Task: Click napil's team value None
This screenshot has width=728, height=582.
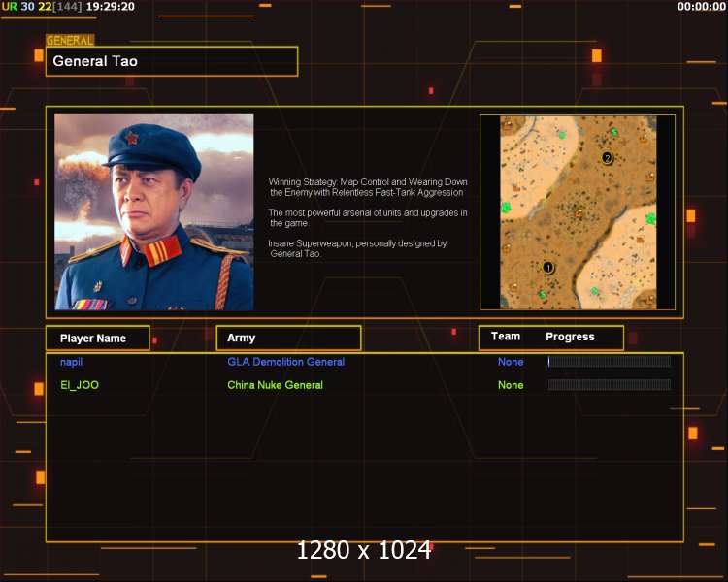Action: [511, 362]
